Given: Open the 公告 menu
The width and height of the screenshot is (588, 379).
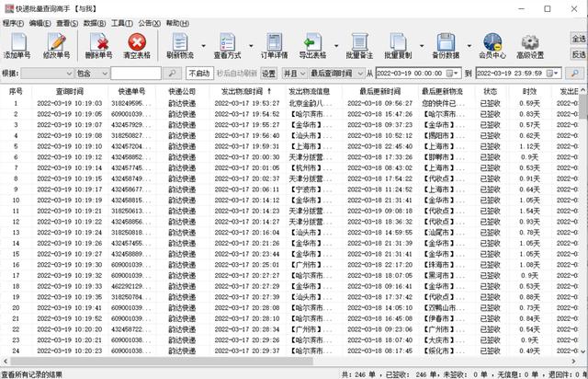Looking at the screenshot, I should click(x=149, y=23).
